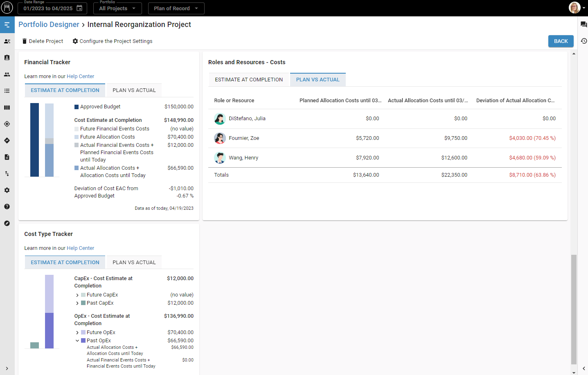Click the scrollbar up arrow
The image size is (588, 375).
tap(574, 54)
